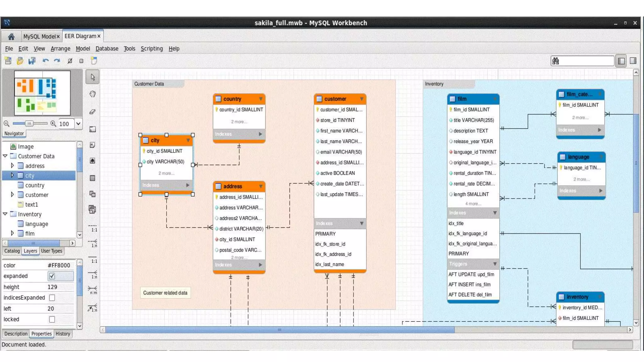Toggle grid display toolbar icon
This screenshot has height=362, width=644.
point(70,61)
